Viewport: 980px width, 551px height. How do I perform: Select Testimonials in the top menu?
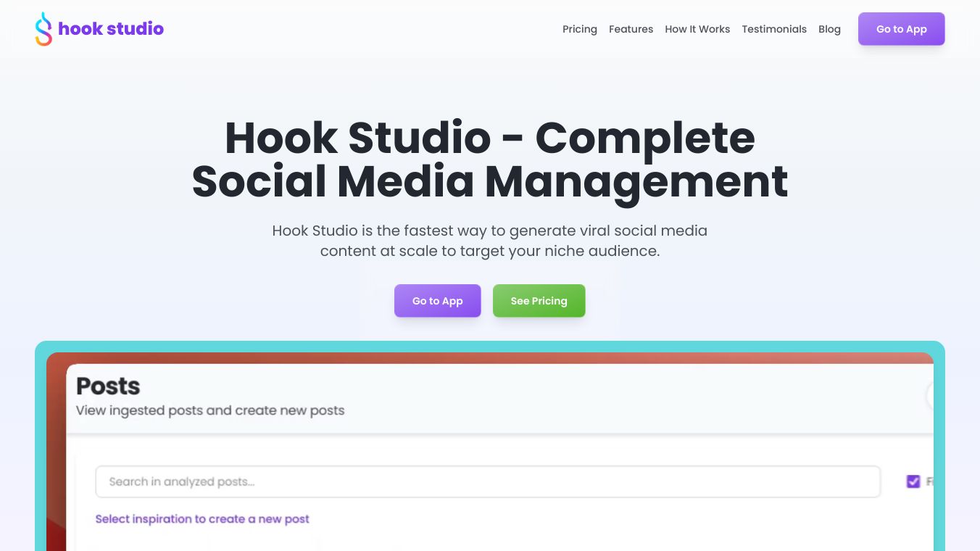coord(774,29)
